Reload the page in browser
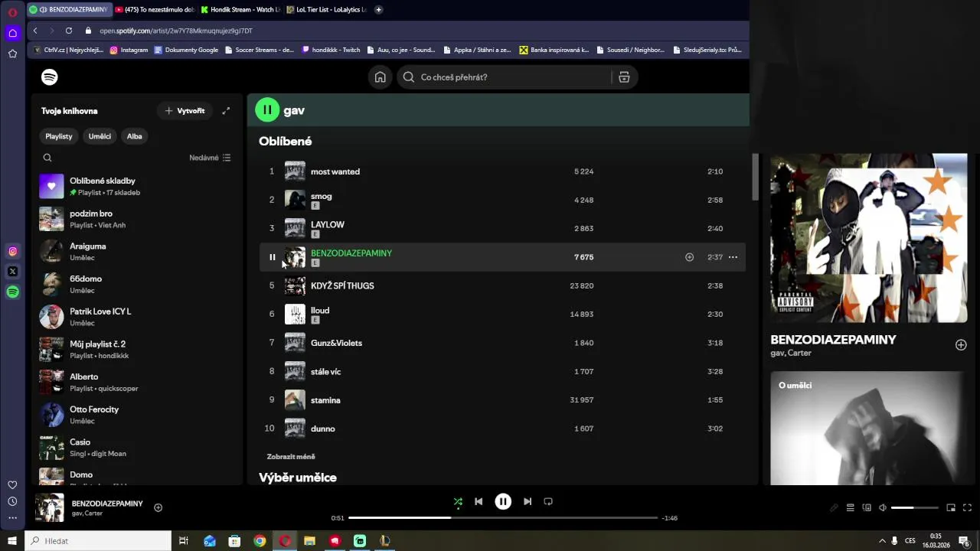 tap(69, 31)
